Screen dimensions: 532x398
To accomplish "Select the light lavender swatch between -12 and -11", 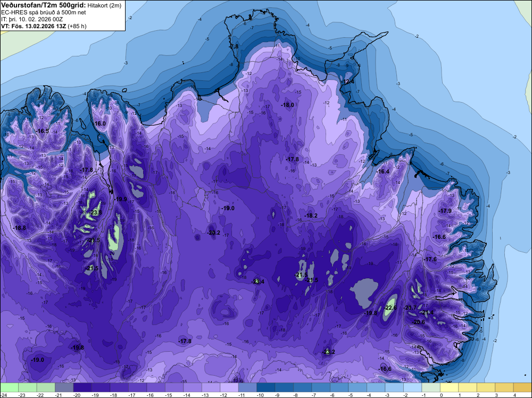I will click(229, 387).
